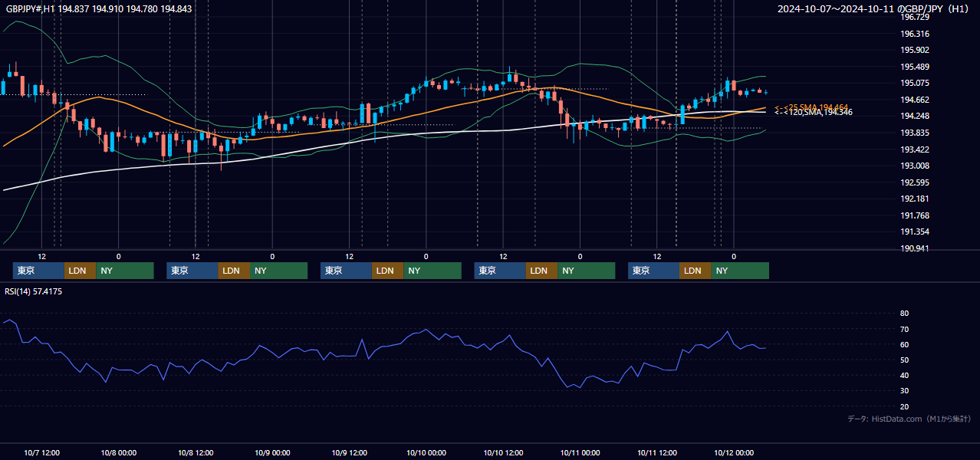
Task: Click the white 120,SMA,194.346 label
Action: tap(814, 113)
